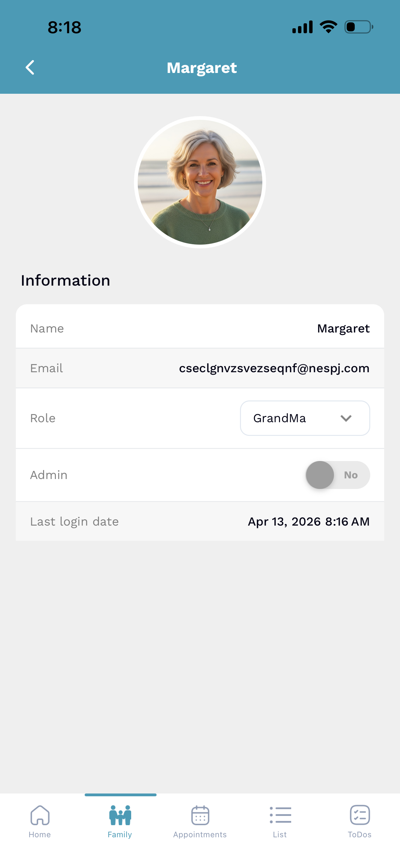Expand the GrandMa role selector chevron
The width and height of the screenshot is (400, 868).
coord(346,419)
